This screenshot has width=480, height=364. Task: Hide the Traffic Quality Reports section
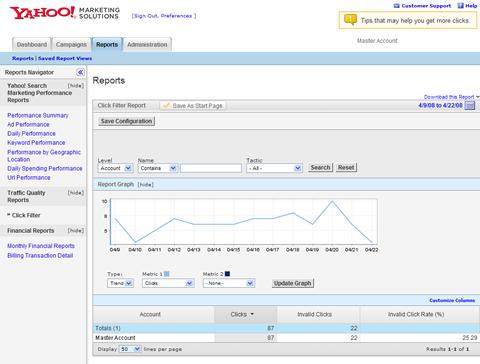click(x=76, y=193)
